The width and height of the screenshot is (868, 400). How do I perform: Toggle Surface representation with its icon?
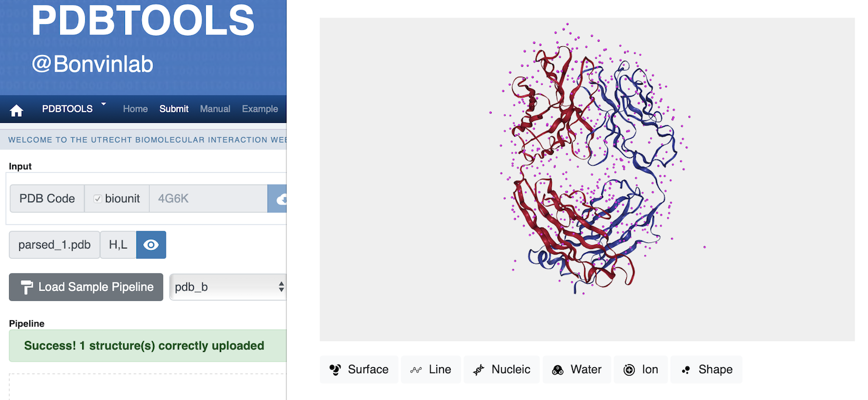335,370
